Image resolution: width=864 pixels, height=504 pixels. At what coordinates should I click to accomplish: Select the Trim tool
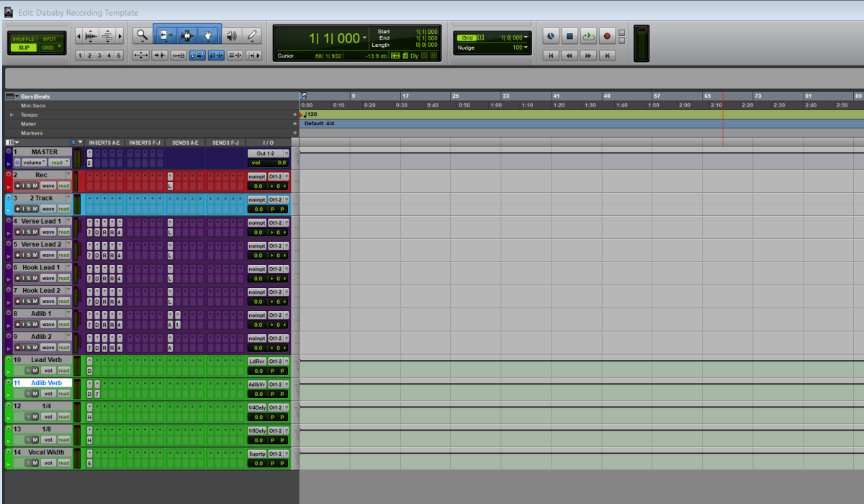coord(166,35)
